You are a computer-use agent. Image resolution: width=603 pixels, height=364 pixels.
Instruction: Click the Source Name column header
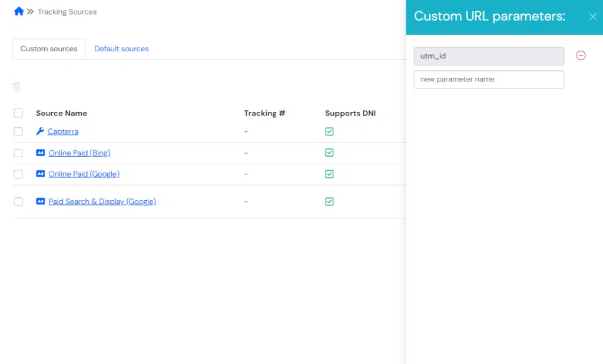pos(61,113)
